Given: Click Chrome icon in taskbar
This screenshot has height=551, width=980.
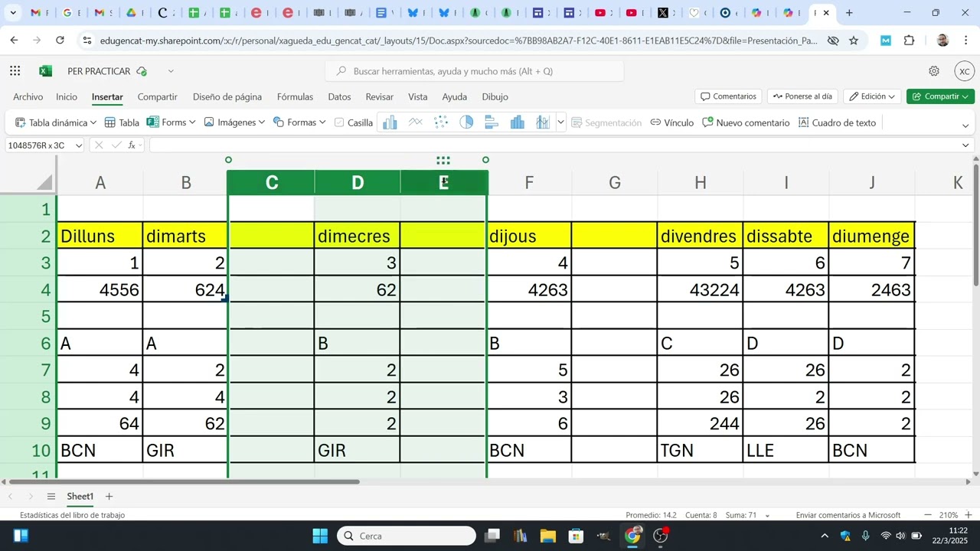Looking at the screenshot, I should click(632, 536).
